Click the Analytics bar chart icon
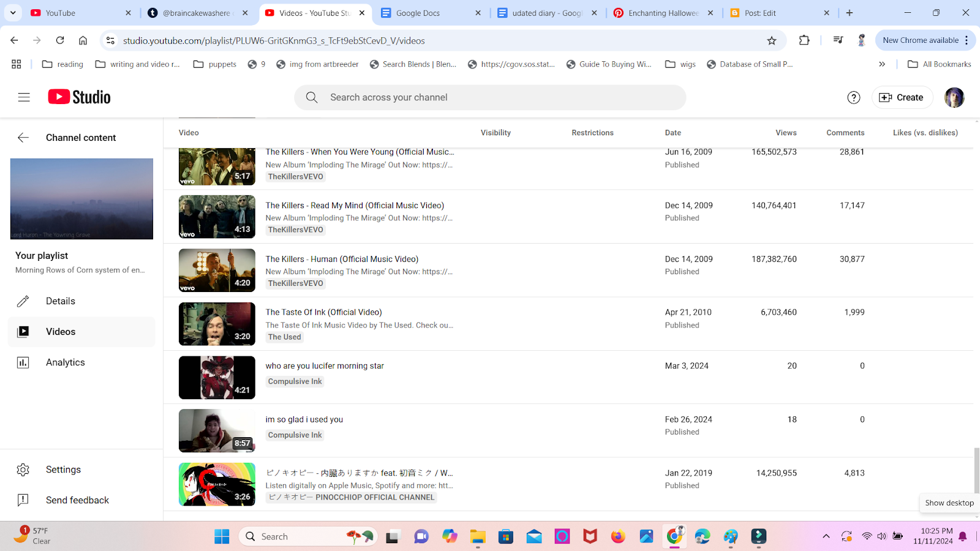Image resolution: width=980 pixels, height=551 pixels. [23, 362]
